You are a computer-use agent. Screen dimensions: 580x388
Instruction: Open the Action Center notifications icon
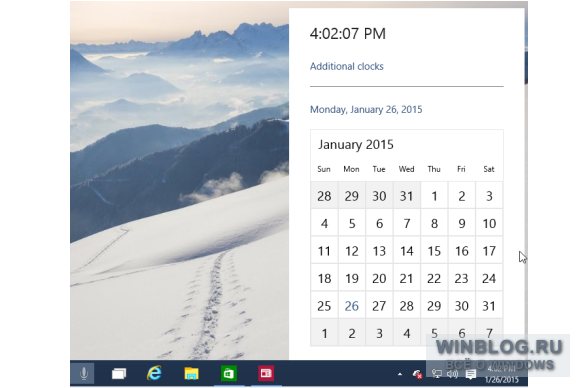tap(471, 374)
